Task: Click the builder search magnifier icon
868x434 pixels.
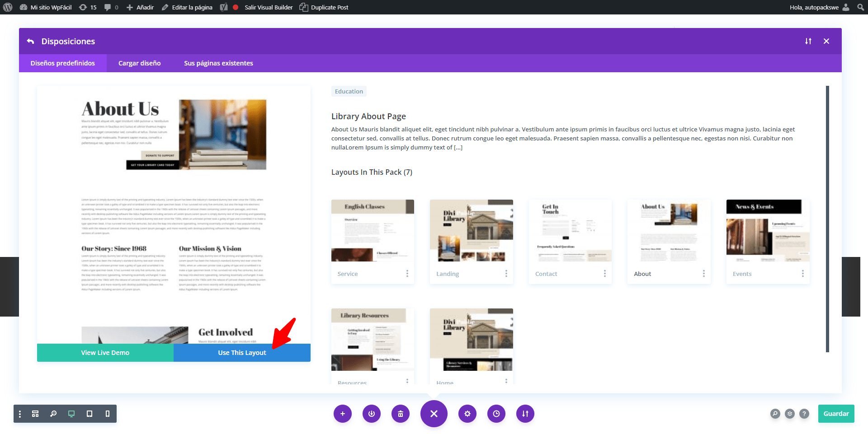Action: [x=775, y=414]
